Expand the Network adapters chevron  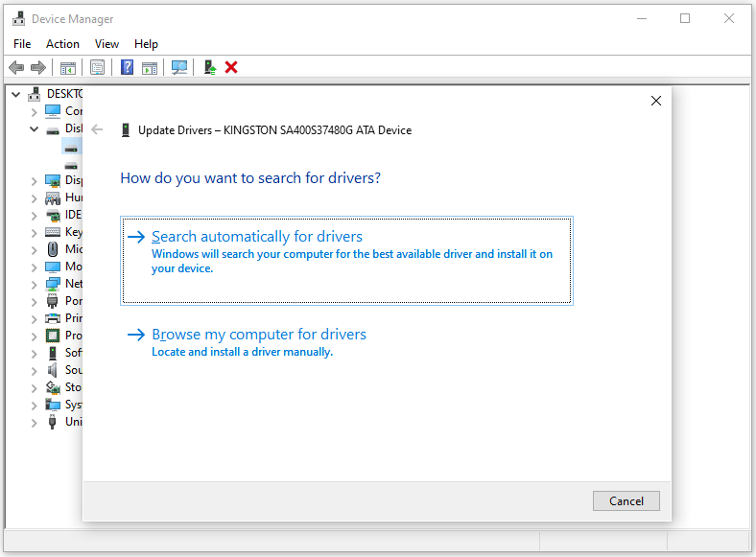(34, 286)
